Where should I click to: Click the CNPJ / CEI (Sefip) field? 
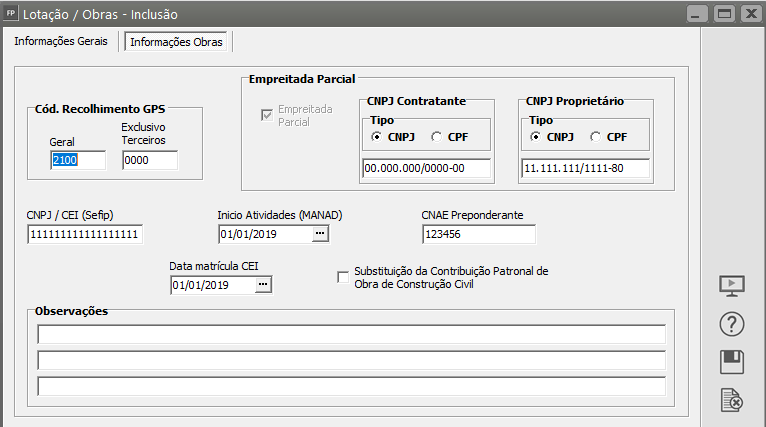click(x=85, y=234)
